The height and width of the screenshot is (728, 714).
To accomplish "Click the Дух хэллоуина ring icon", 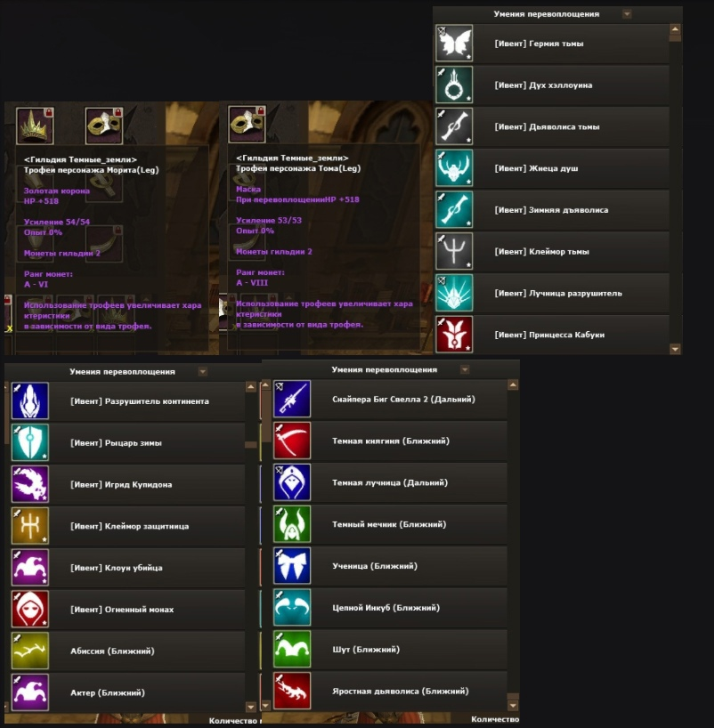I will click(454, 85).
